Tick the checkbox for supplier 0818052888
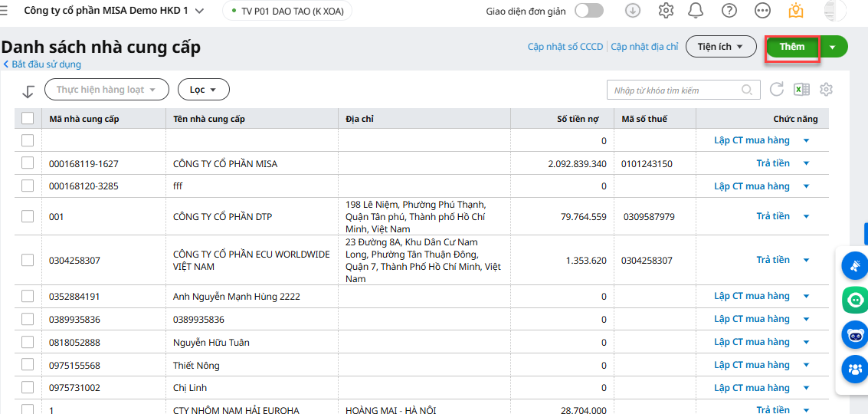 click(x=28, y=342)
